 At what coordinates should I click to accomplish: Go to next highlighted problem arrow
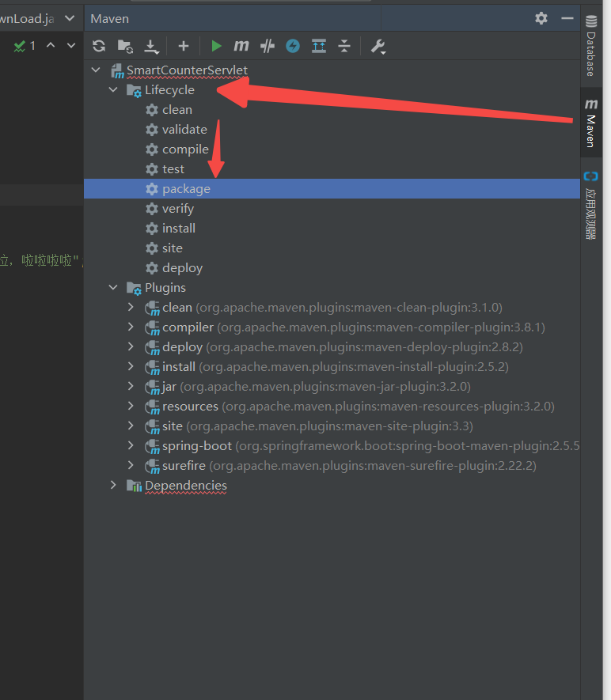tap(71, 45)
